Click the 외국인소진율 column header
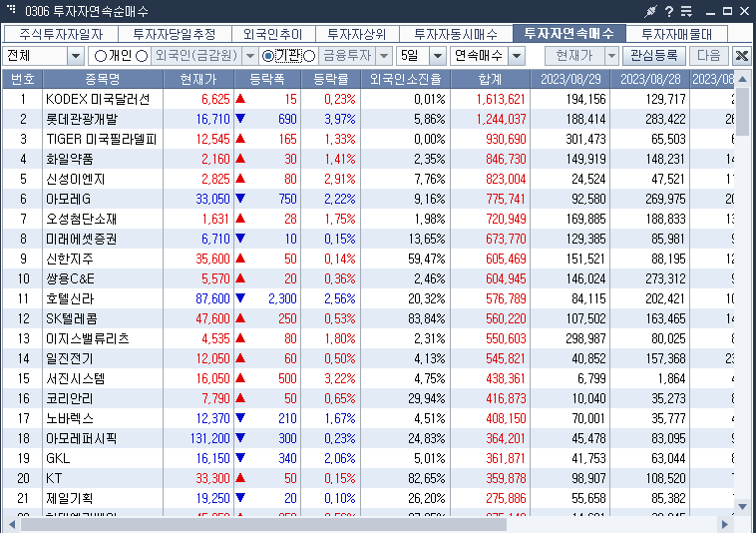756x533 pixels. point(406,79)
